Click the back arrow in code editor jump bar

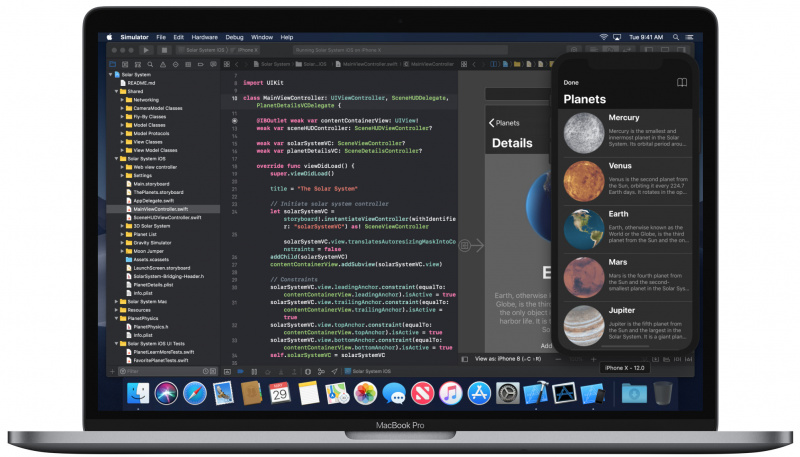click(x=237, y=64)
